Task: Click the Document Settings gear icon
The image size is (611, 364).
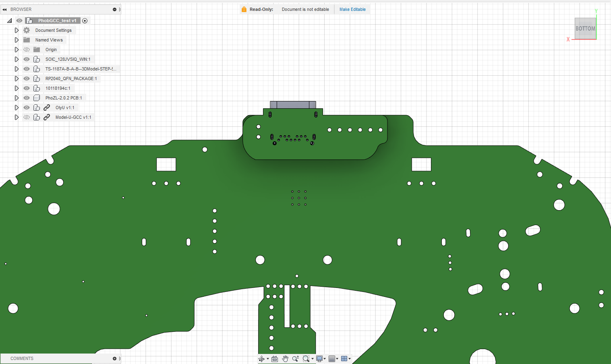Action: pos(27,30)
